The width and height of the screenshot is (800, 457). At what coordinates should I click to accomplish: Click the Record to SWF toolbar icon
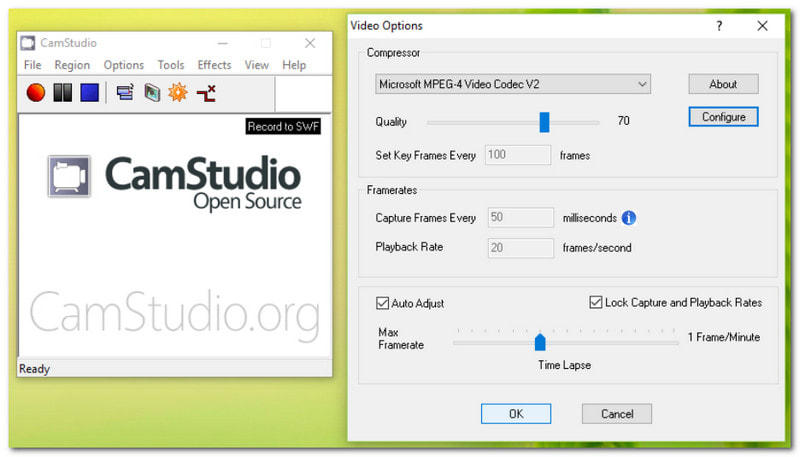point(152,93)
